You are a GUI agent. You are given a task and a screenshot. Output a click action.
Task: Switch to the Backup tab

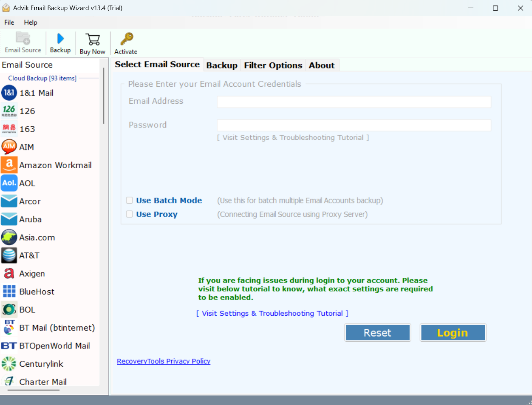click(x=222, y=65)
